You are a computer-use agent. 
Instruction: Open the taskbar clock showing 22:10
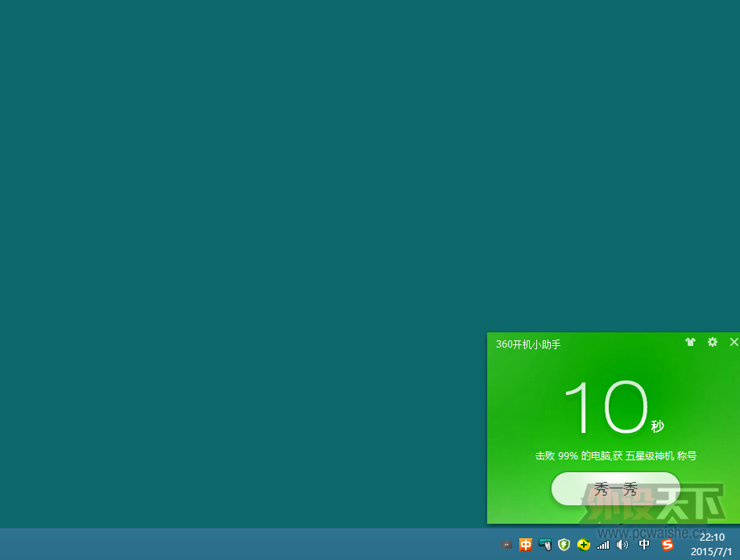(x=711, y=544)
